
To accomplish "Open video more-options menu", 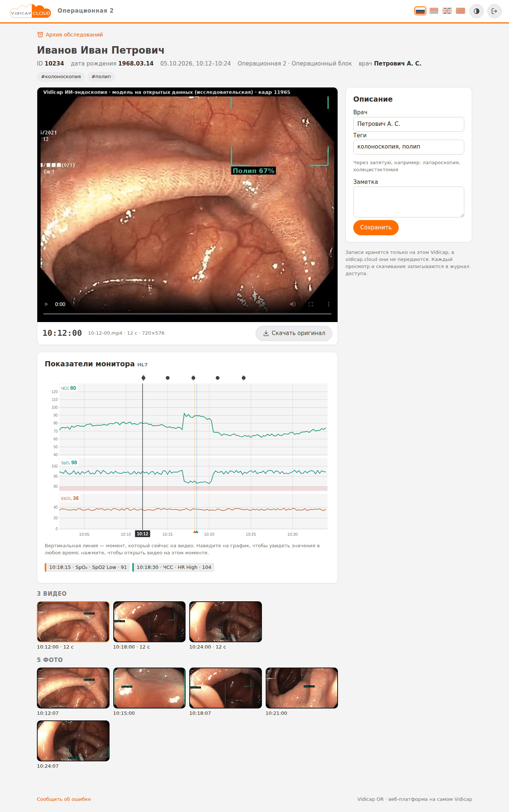I will click(329, 304).
